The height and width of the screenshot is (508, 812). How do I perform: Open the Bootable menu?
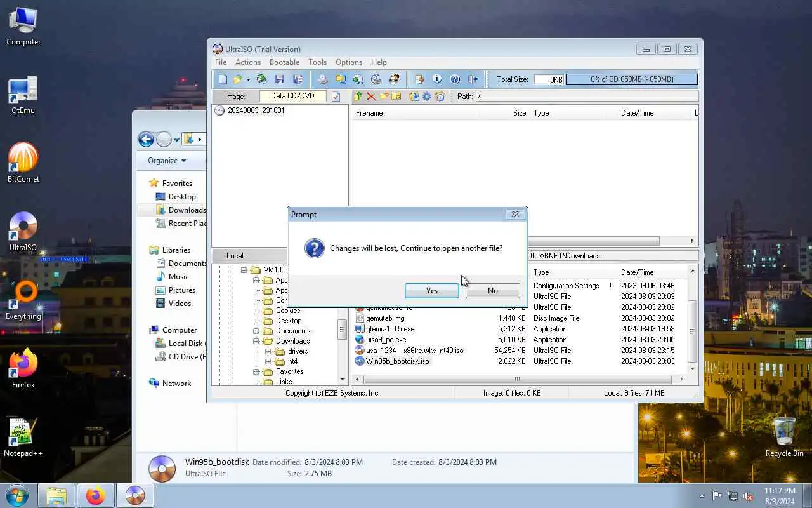coord(285,62)
